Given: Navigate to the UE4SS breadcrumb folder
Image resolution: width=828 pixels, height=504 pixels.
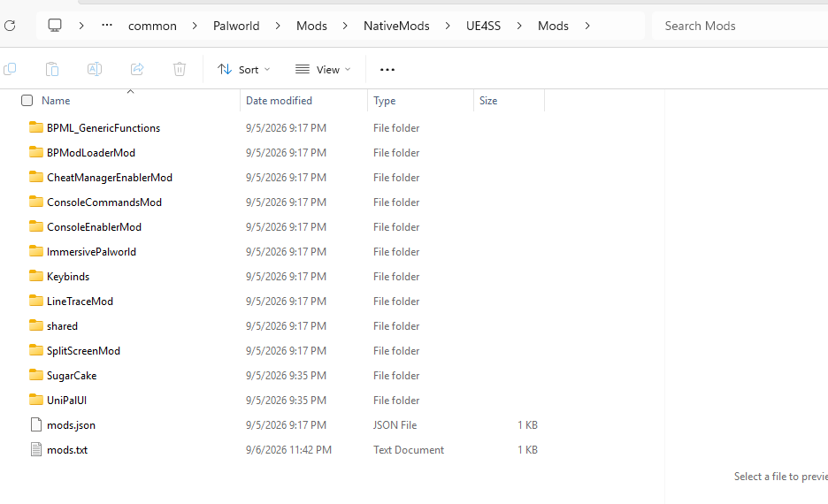Looking at the screenshot, I should pyautogui.click(x=483, y=26).
